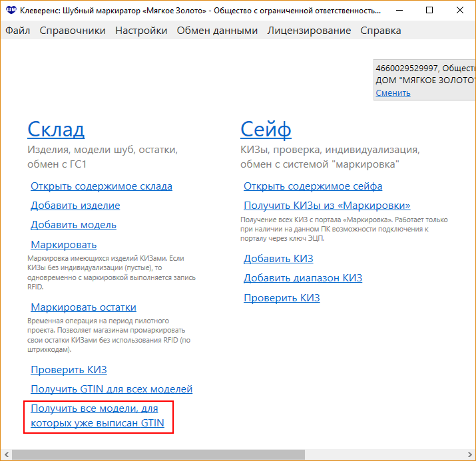
Task: Open the Сейф section heading link
Action: coord(266,130)
